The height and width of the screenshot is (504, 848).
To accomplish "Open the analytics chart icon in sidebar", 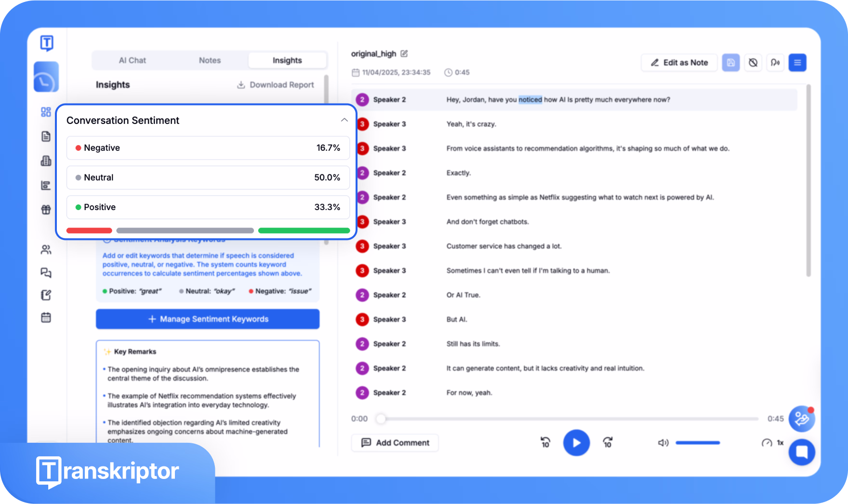I will coord(46,186).
